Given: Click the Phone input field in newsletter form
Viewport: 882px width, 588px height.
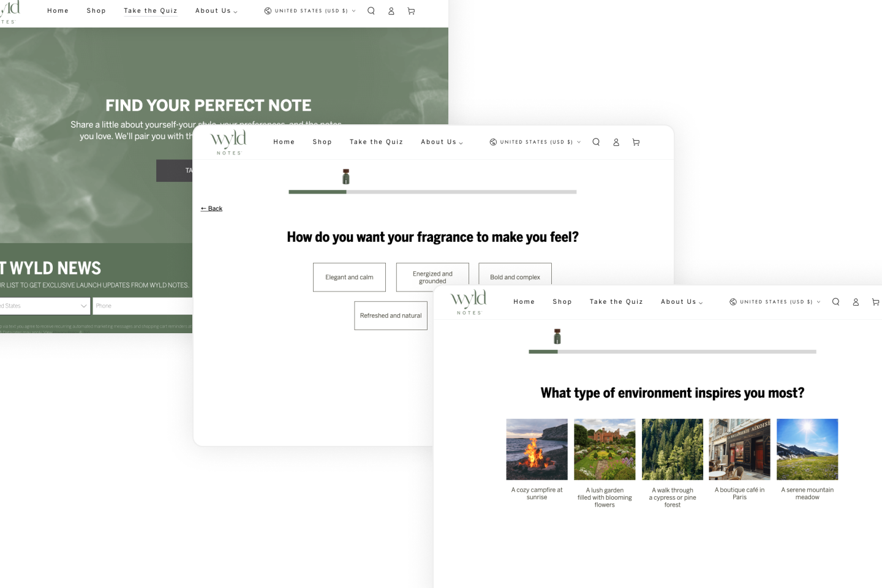Looking at the screenshot, I should [x=143, y=306].
